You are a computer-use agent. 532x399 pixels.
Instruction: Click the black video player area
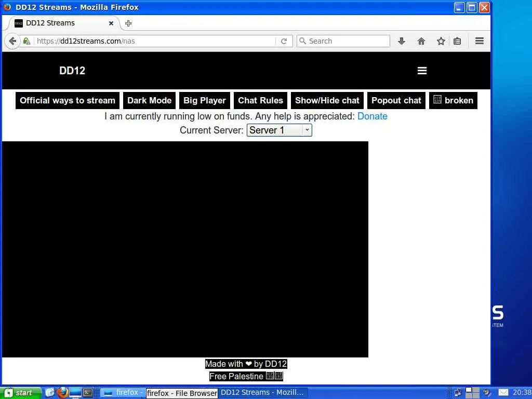point(185,249)
